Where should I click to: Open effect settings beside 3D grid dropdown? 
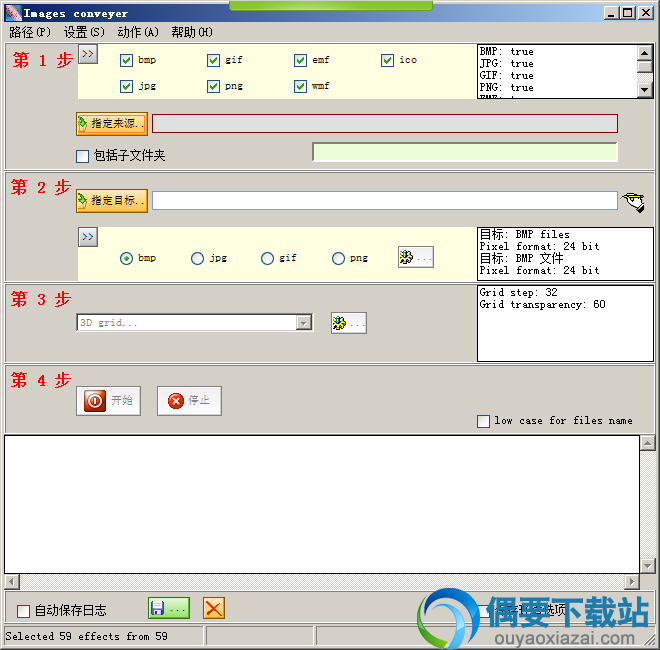pyautogui.click(x=349, y=323)
